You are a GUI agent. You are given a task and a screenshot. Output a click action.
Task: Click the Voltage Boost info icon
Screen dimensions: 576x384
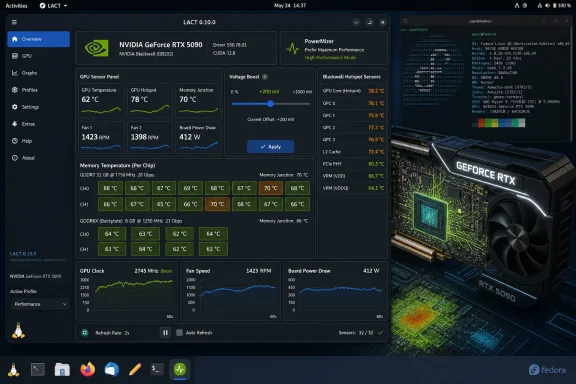coord(265,77)
